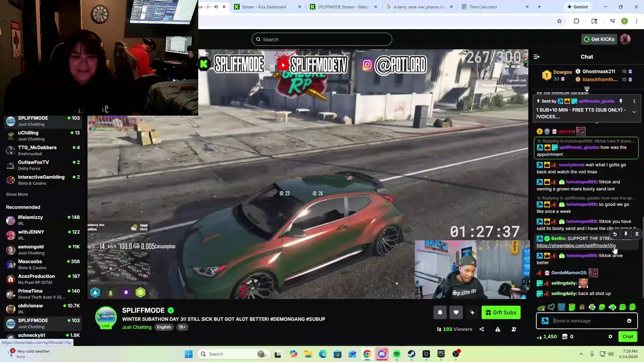Open the pinned message options menu
This screenshot has height=362, width=644.
tap(634, 102)
